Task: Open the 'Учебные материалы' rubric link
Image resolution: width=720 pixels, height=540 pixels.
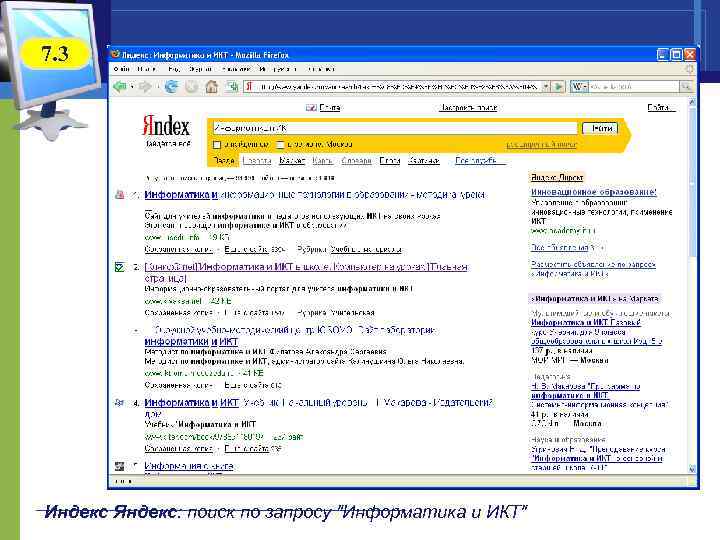Action: click(366, 249)
